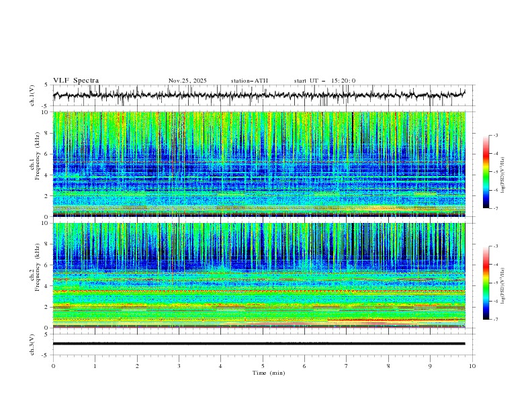Click the ch.2 colorbar log(PSD) label

503,286
